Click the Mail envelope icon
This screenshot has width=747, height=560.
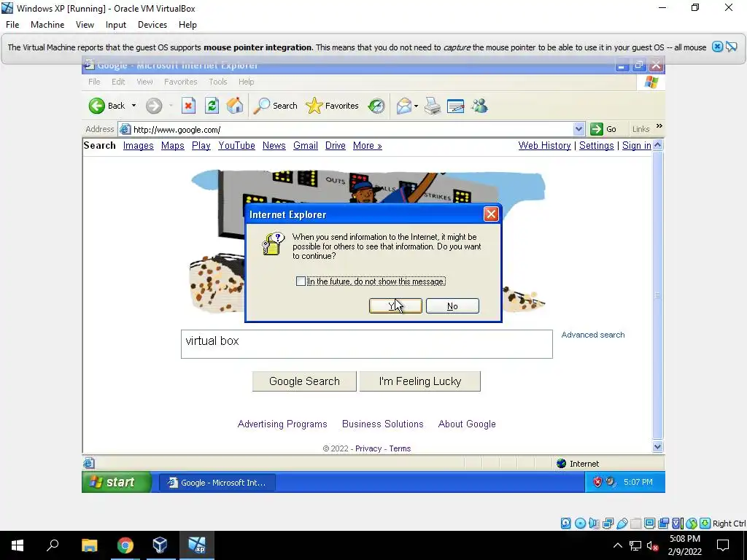404,106
